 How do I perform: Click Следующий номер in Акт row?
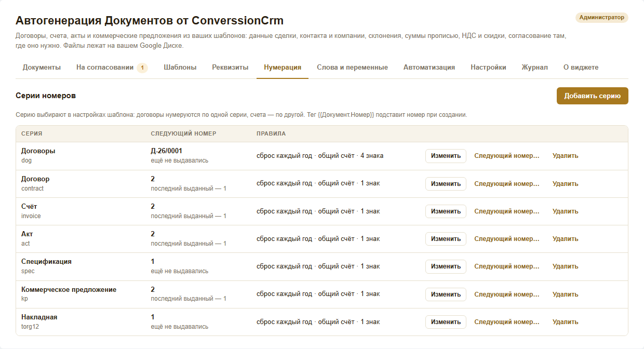pos(507,239)
